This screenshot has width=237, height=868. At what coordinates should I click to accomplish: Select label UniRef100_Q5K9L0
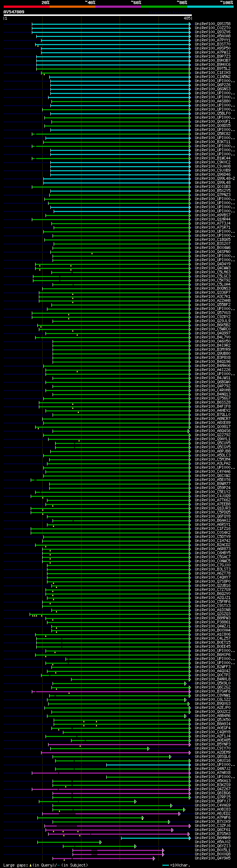pyautogui.click(x=213, y=683)
